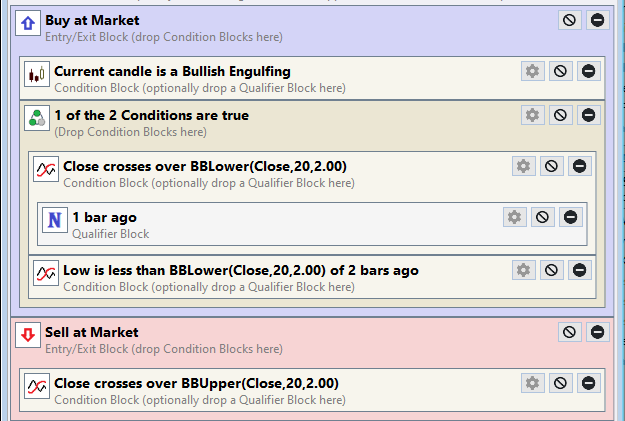Viewport: 625px width, 421px height.
Task: Open gear settings for BBUpper crossover condition
Action: tap(533, 384)
